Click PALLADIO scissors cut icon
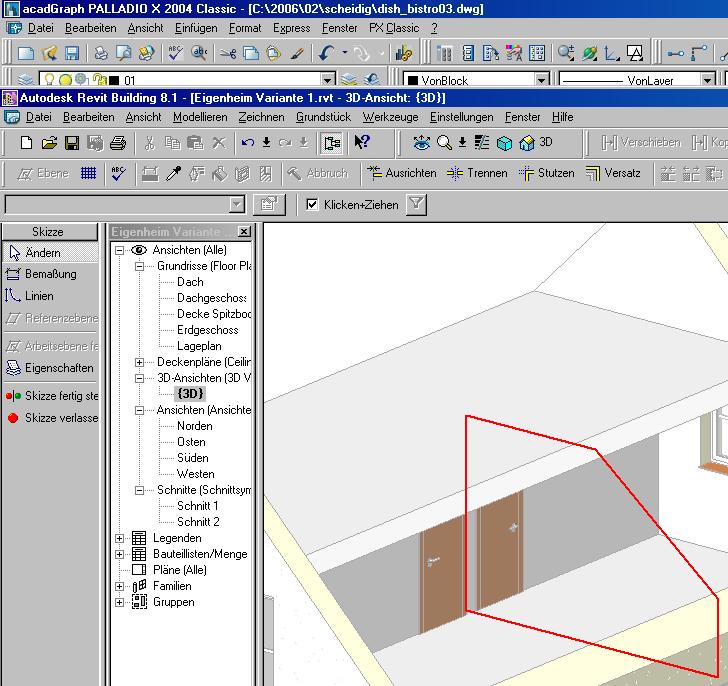728x686 pixels. coord(228,53)
